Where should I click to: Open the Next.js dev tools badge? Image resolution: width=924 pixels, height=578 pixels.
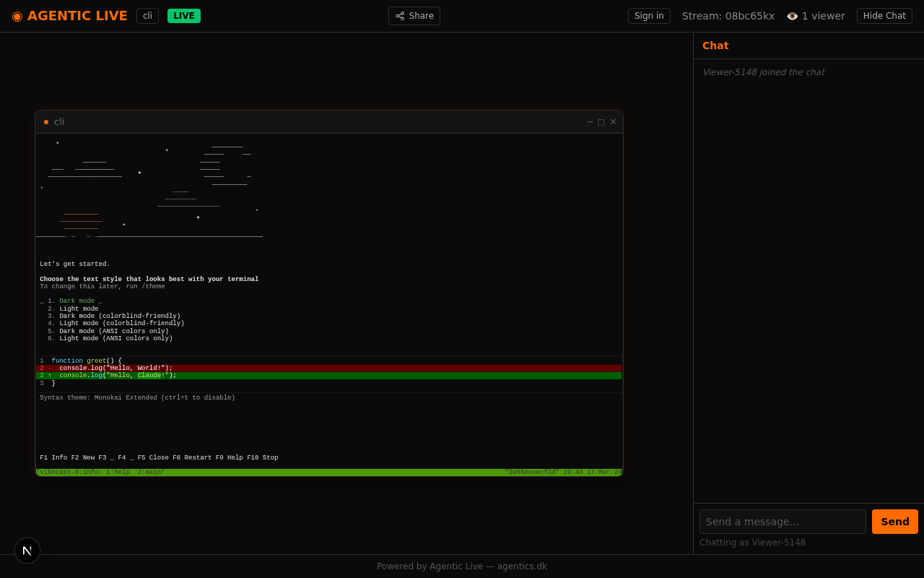click(x=27, y=551)
